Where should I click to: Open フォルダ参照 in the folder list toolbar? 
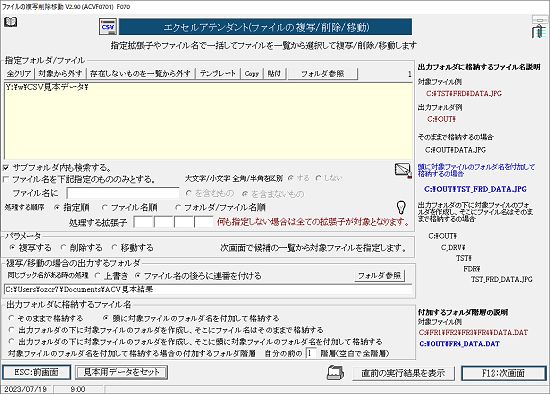click(322, 74)
